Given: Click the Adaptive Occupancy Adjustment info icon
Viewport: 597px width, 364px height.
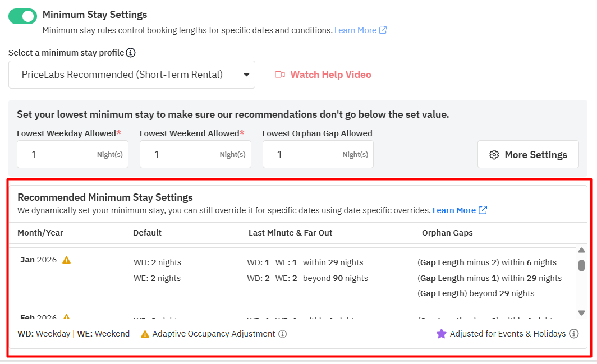Looking at the screenshot, I should tap(283, 334).
